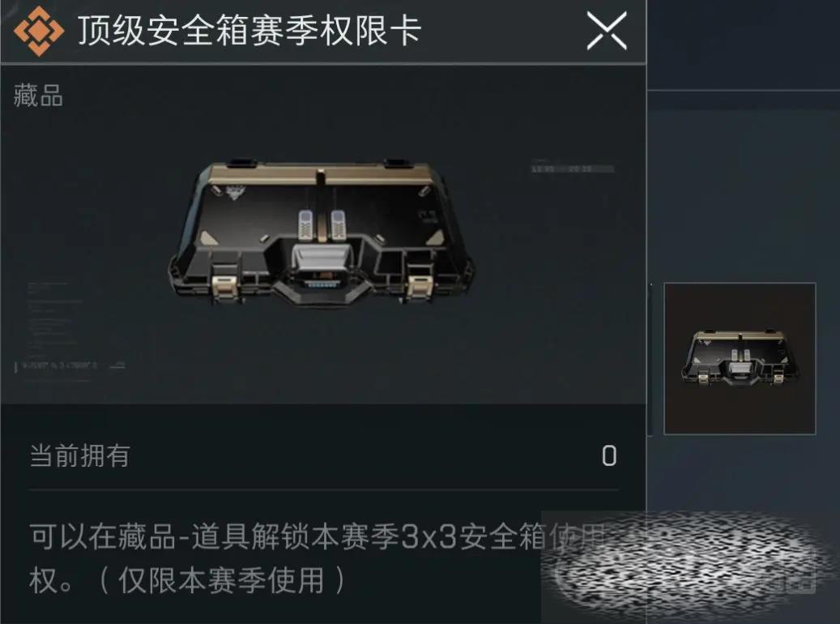The height and width of the screenshot is (624, 840).
Task: Click the title 顶级安全箱赛季权限卡
Action: tap(249, 31)
